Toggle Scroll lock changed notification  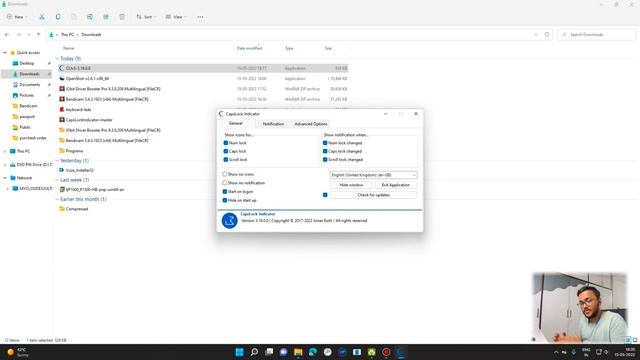(325, 160)
